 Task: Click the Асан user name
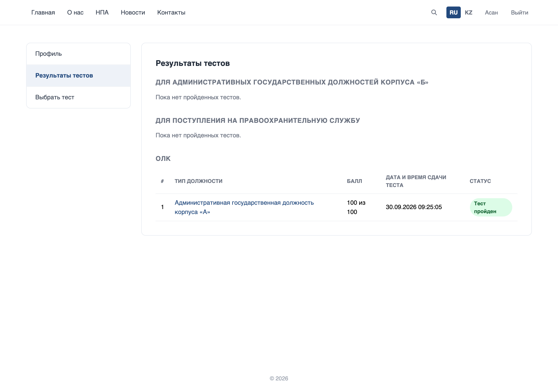point(491,12)
